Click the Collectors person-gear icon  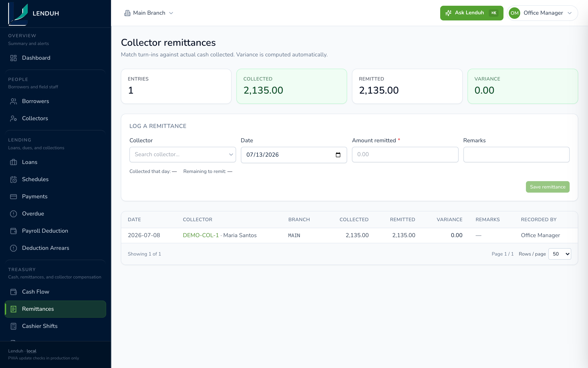click(13, 118)
